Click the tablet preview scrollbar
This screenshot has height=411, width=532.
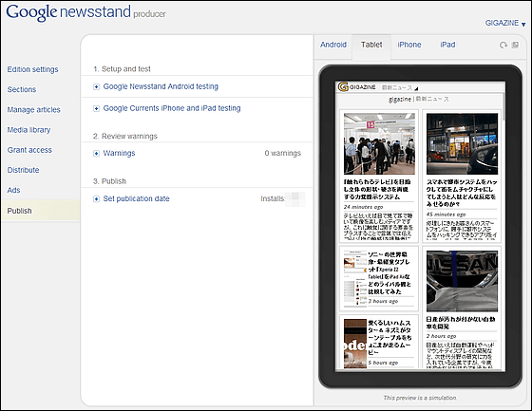tap(503, 106)
